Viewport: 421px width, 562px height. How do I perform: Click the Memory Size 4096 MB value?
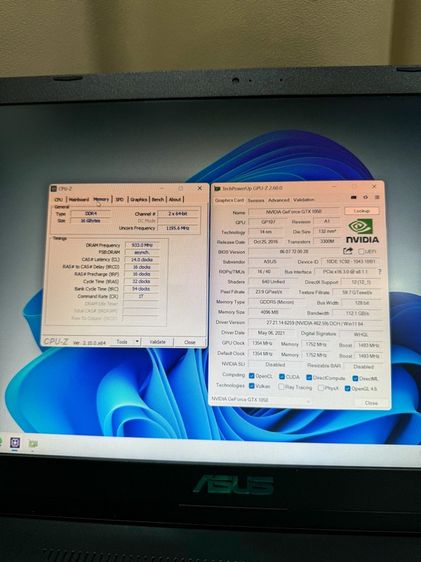tap(268, 313)
